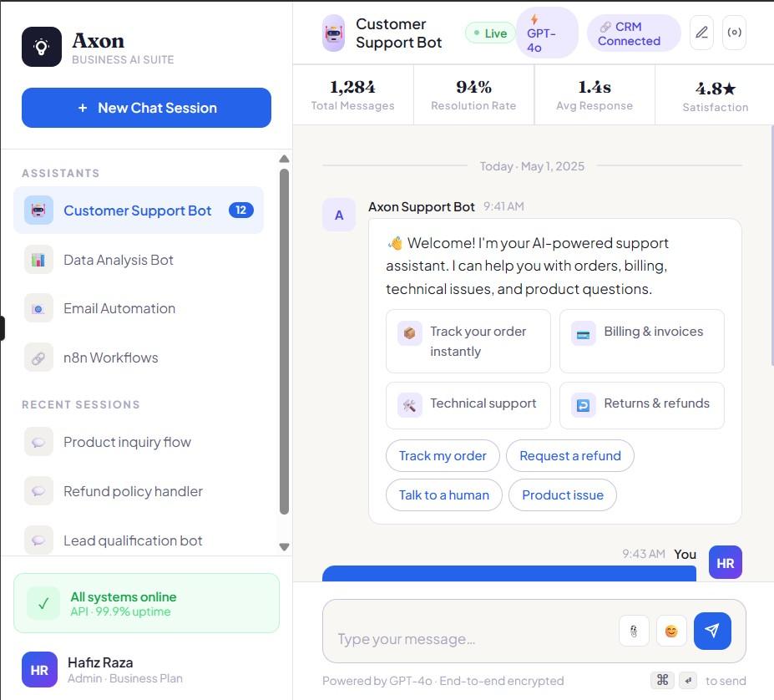Click the tools icon on Technical support card

click(x=410, y=406)
